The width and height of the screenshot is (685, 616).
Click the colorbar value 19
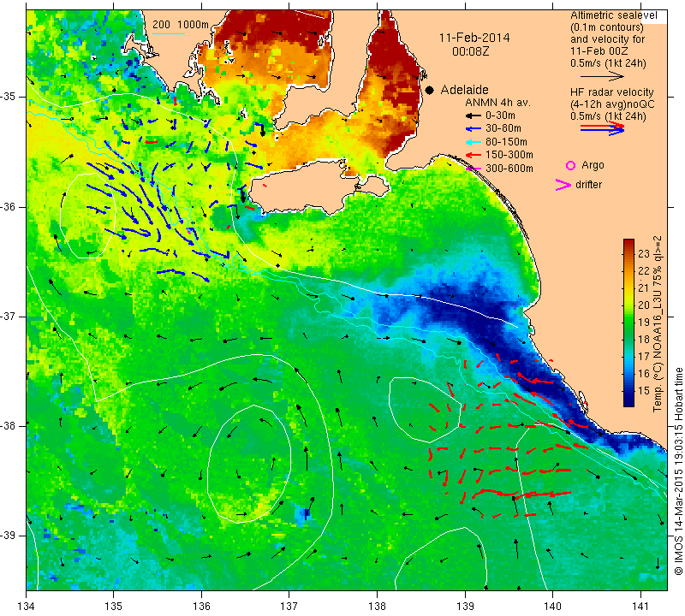[644, 323]
